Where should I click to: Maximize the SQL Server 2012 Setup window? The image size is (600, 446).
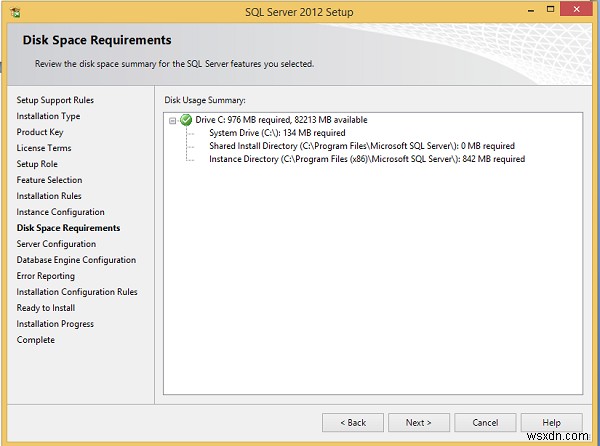tap(550, 10)
